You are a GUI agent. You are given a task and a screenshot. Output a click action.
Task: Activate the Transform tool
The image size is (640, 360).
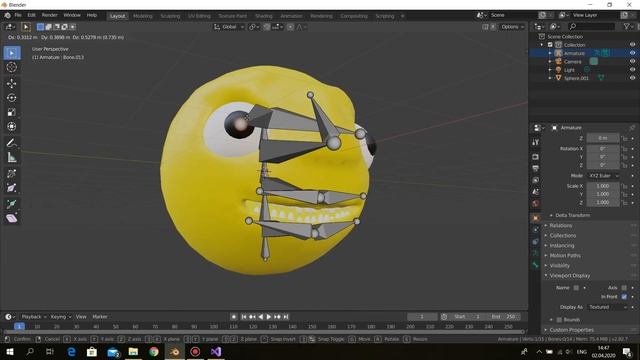(x=12, y=127)
